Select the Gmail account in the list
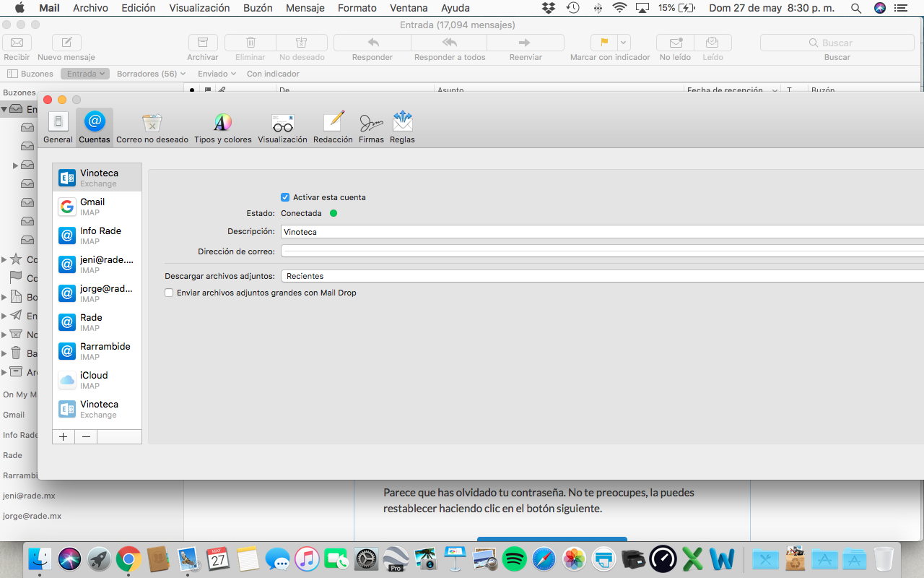Screen dimensions: 924x578 [x=97, y=207]
